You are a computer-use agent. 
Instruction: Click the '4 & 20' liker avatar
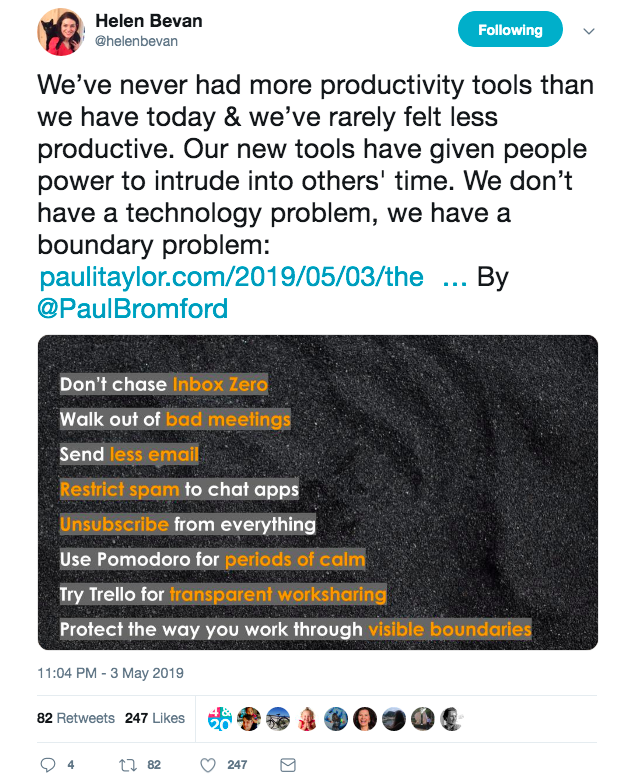pos(220,718)
